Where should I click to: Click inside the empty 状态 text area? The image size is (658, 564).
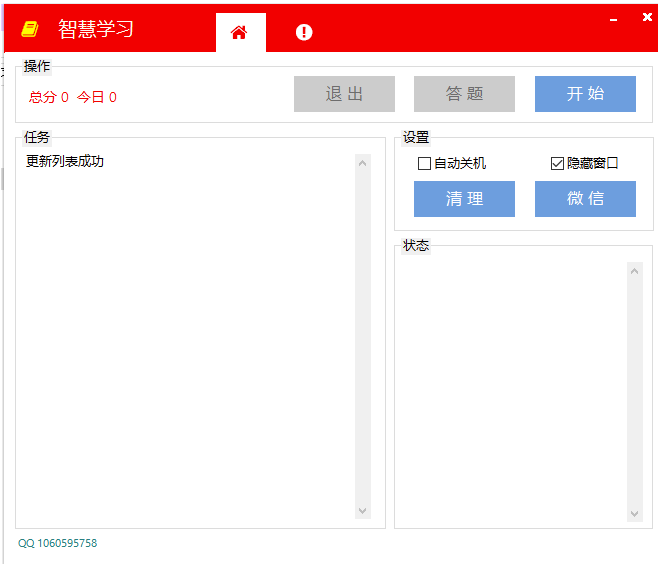pyautogui.click(x=510, y=390)
